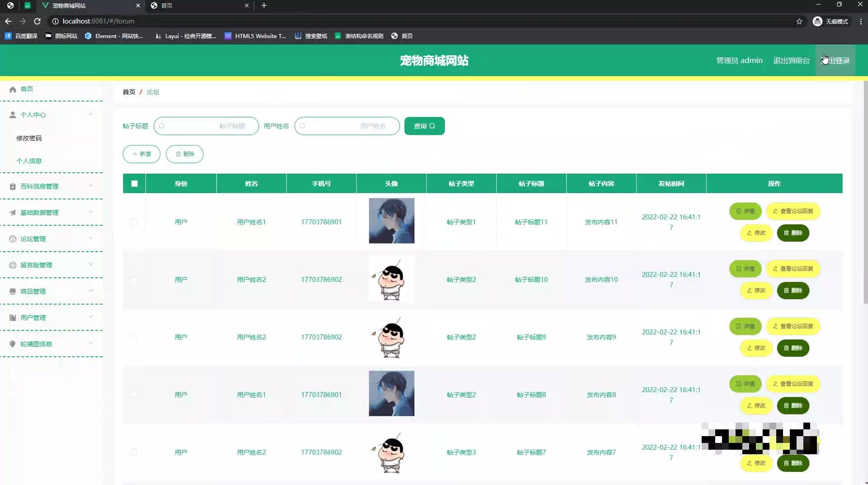Open the browser three-dot menu
This screenshot has height=485, width=868.
click(861, 21)
